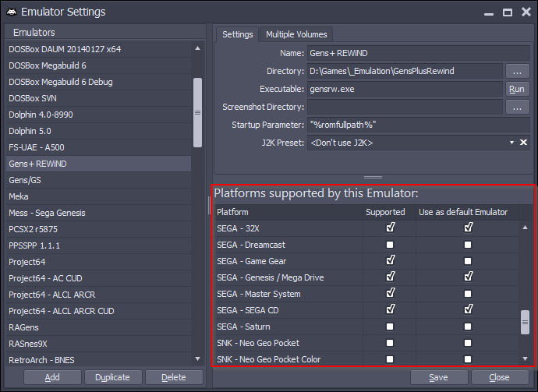Select the Settings tab

tap(238, 34)
